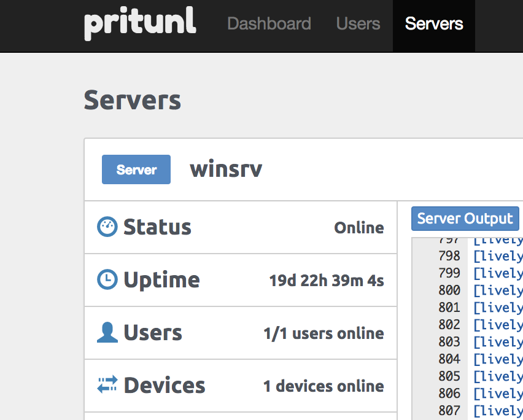
Task: Open the Dashboard tab
Action: [x=269, y=24]
